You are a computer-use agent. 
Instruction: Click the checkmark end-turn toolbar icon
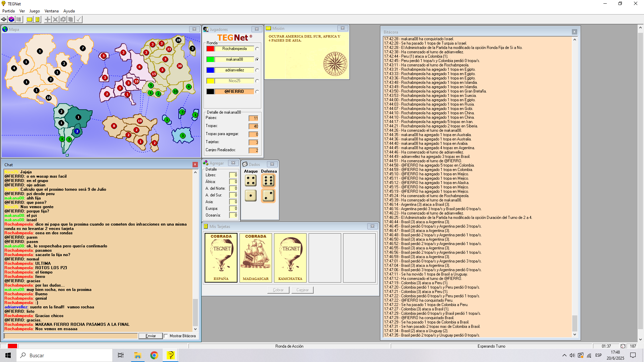[78, 19]
